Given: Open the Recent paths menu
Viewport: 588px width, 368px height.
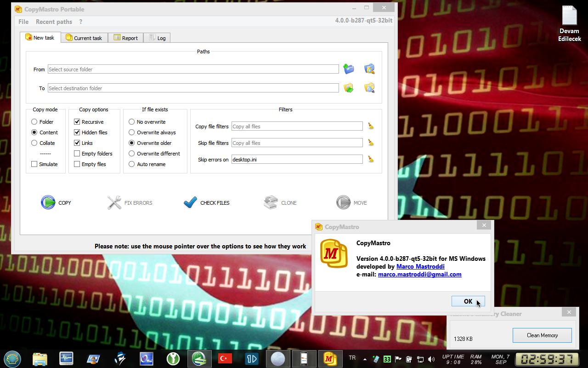Looking at the screenshot, I should pyautogui.click(x=54, y=22).
